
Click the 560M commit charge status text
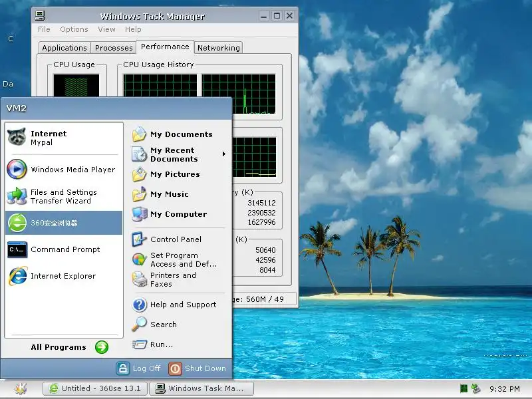tap(259, 299)
